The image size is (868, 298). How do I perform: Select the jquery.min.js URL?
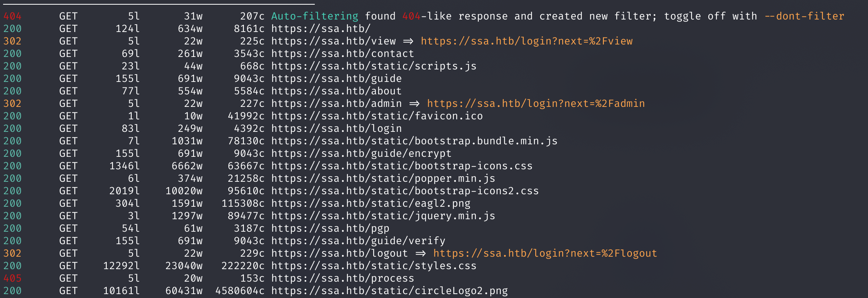[x=383, y=216]
